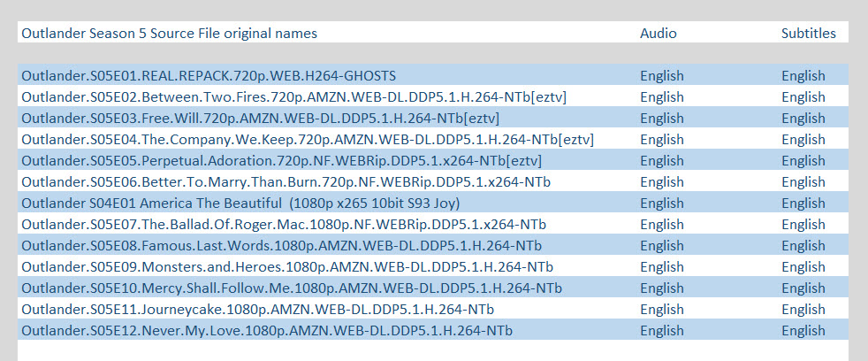Select the S05E05 Perpetual.Adoration filename
Image resolution: width=868 pixels, height=361 pixels.
[x=282, y=161]
